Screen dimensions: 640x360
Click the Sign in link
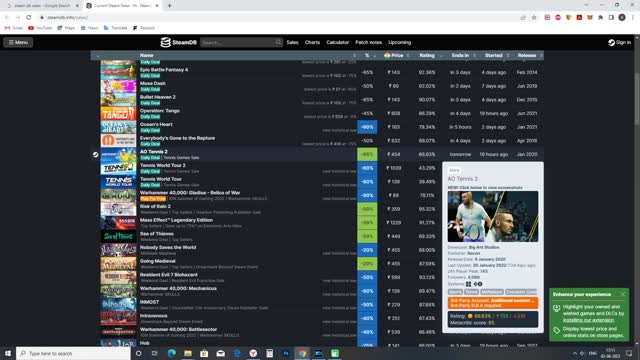click(620, 42)
